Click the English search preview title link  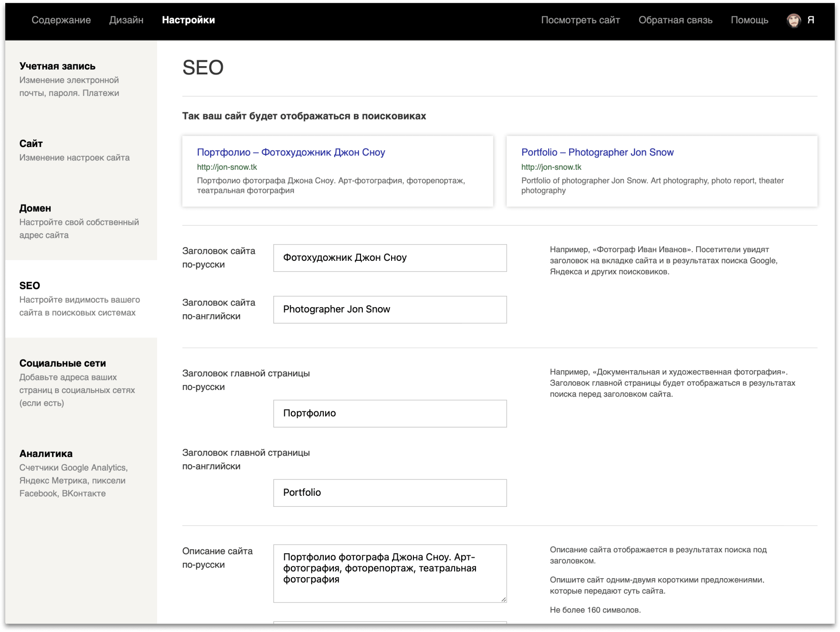(597, 152)
